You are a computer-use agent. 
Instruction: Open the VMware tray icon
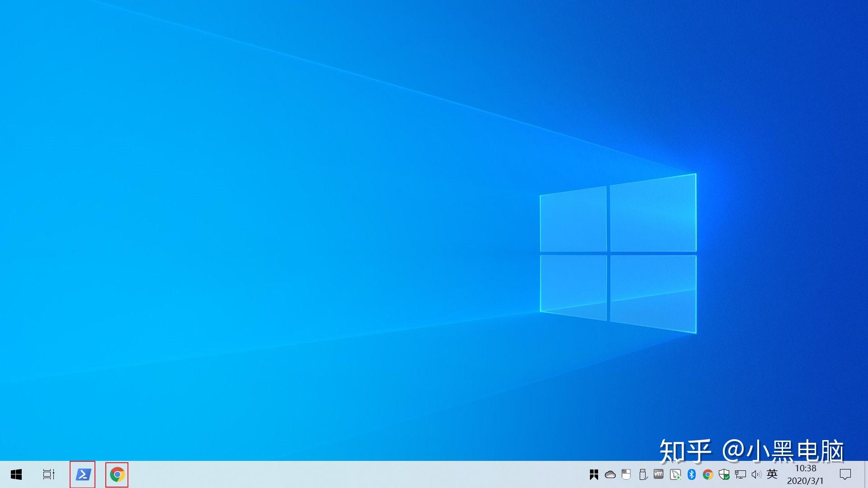(659, 474)
